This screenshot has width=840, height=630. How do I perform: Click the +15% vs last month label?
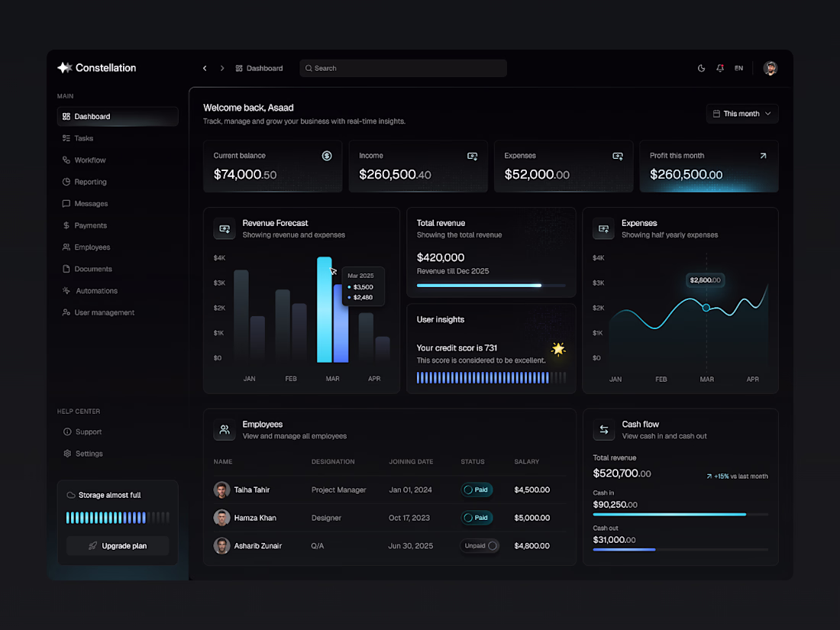[737, 477]
